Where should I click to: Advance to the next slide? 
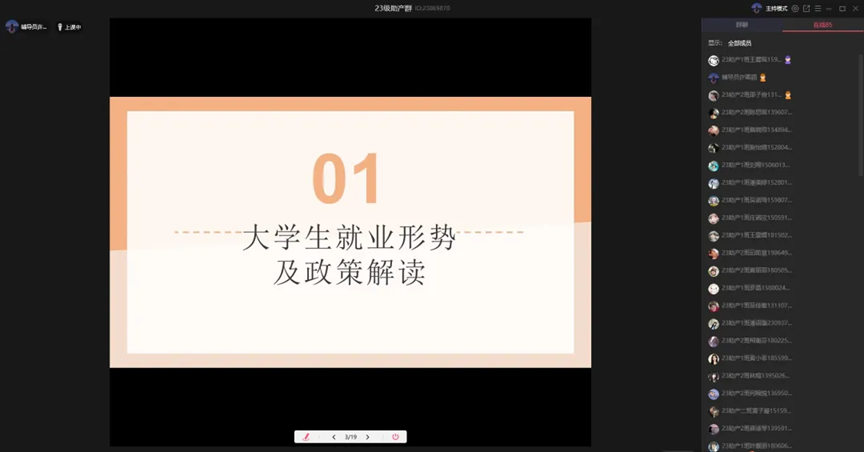coord(367,437)
